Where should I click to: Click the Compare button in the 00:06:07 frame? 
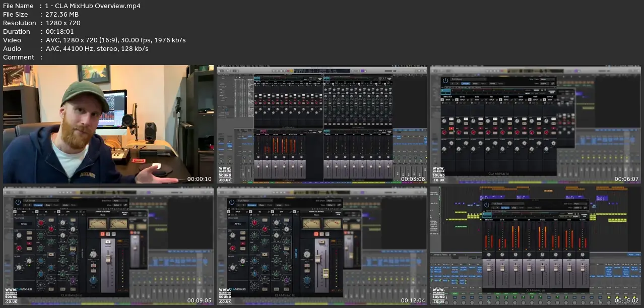466,84
